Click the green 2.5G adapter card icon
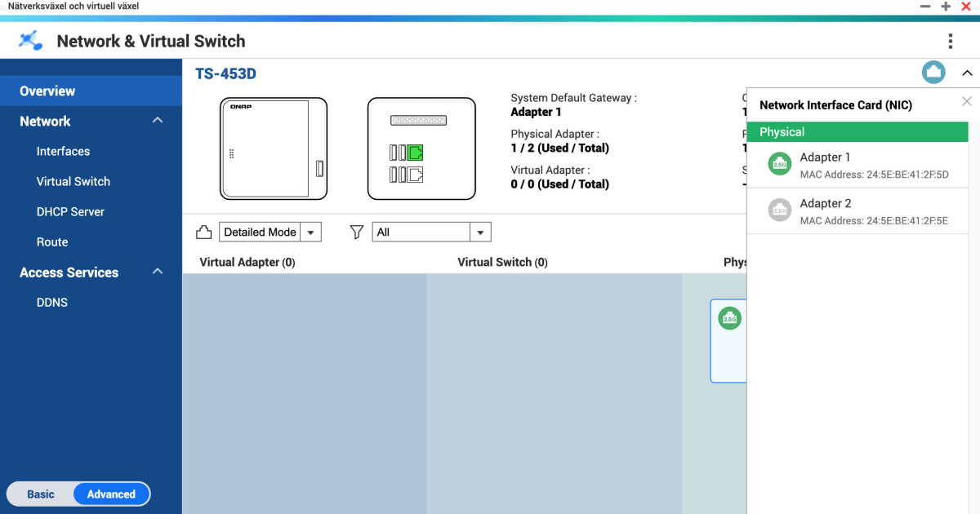 pos(729,318)
